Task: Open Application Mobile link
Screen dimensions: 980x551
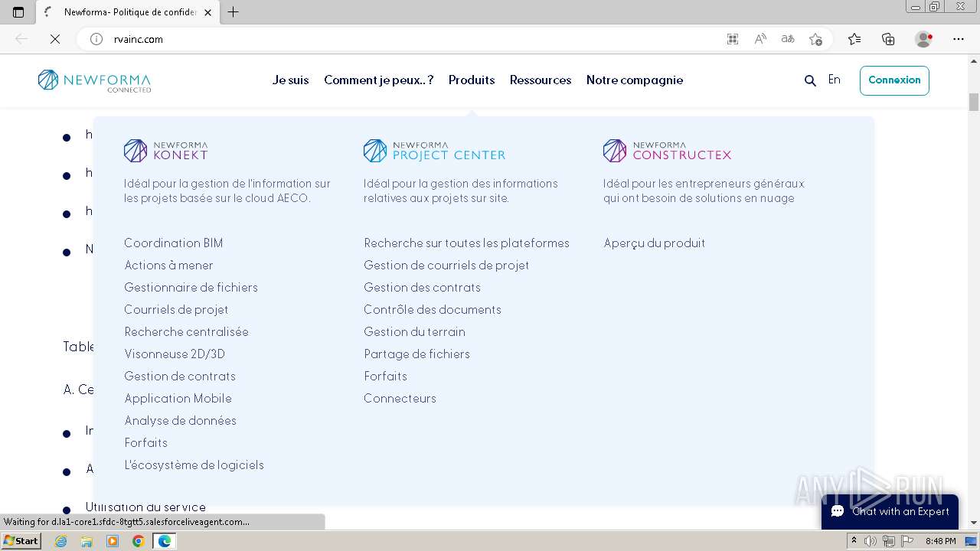Action: 178,398
